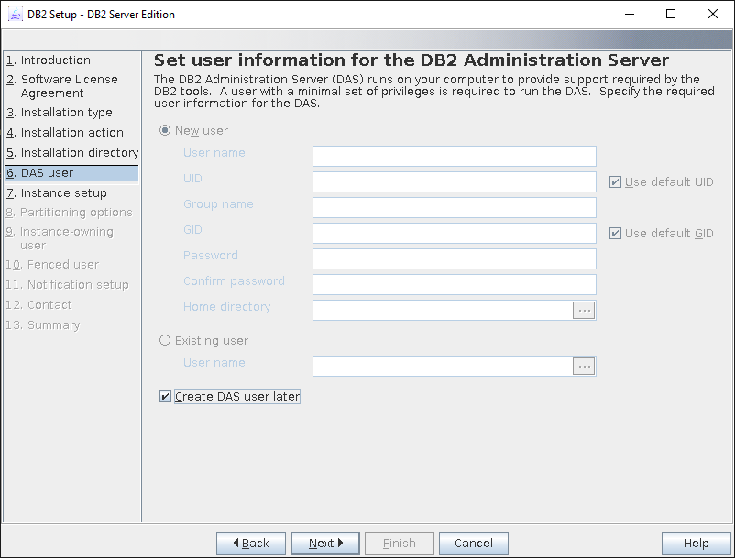Toggle the Use default GID checkbox
This screenshot has width=735, height=560.
coord(615,234)
